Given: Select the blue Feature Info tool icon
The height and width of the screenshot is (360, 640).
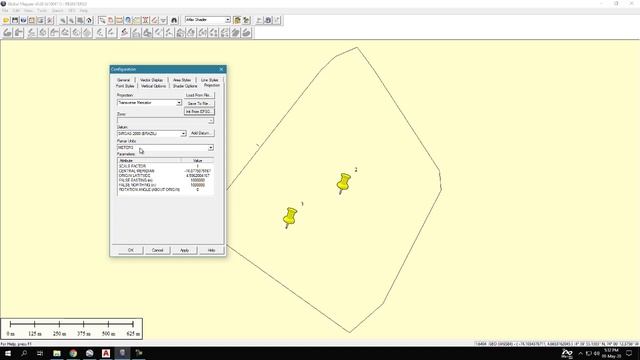Looking at the screenshot, I should (x=128, y=20).
